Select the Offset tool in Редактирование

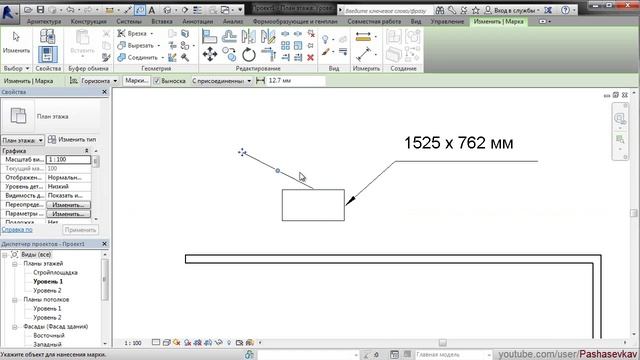pos(229,37)
